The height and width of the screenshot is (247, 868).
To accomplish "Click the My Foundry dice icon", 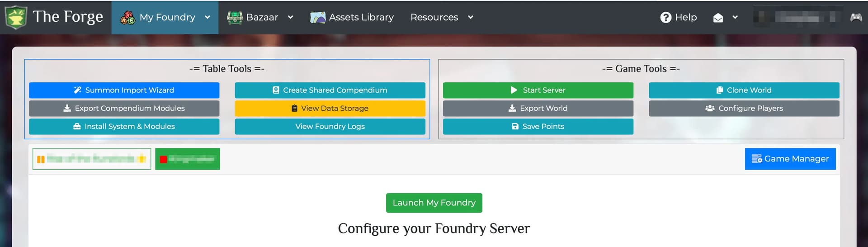I will click(x=127, y=17).
